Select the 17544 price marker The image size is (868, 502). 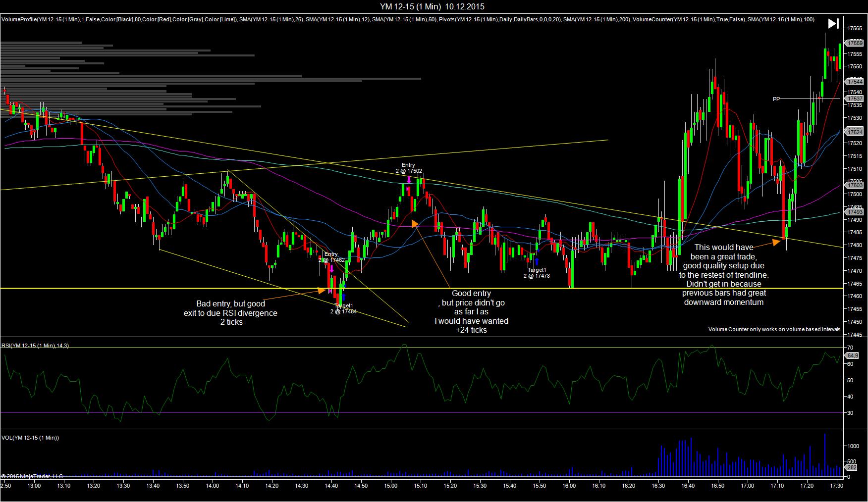click(855, 81)
